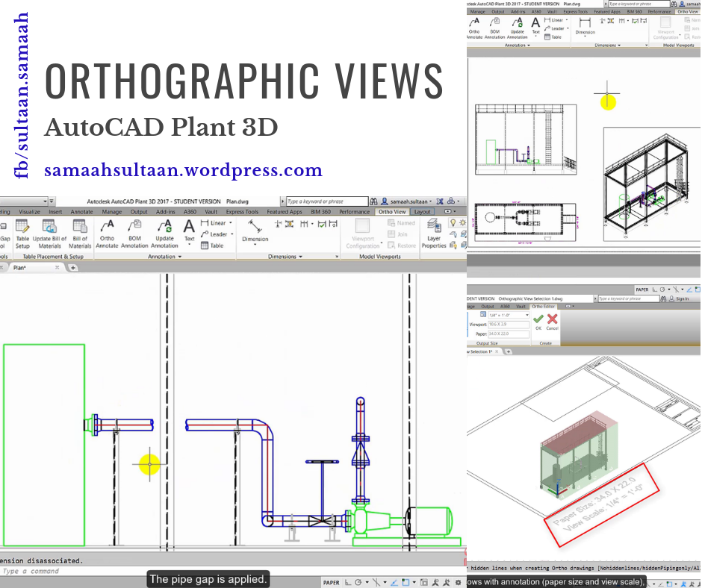
Task: Launch Ortho Annotate in the layout-sheet window
Action: (x=474, y=28)
